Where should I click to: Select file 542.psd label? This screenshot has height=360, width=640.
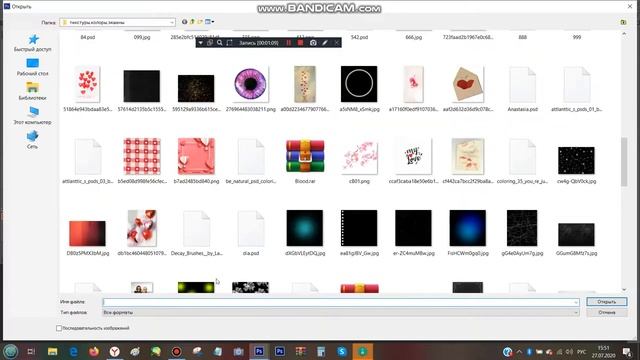(x=359, y=37)
